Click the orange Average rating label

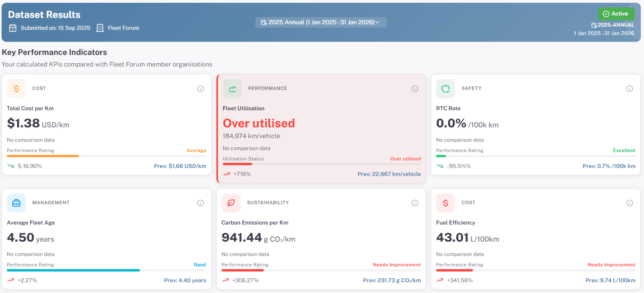(196, 150)
